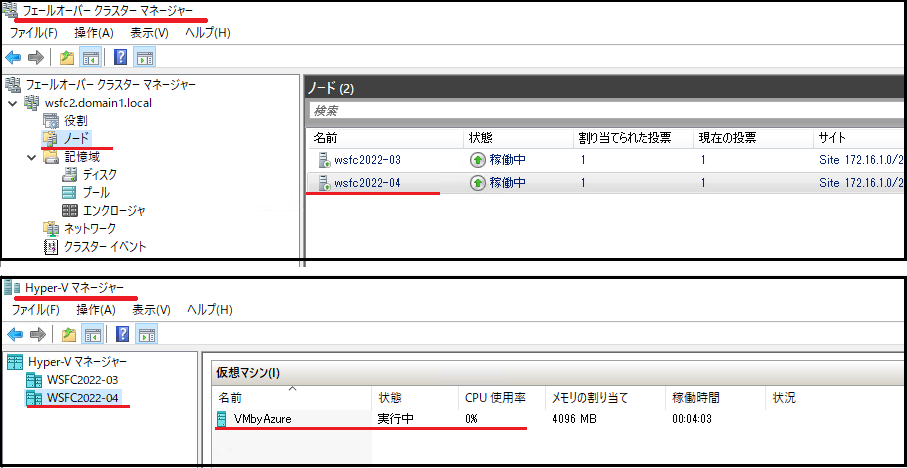Open ヘルプ(H) menu in Hyper-V Manager

(x=210, y=309)
